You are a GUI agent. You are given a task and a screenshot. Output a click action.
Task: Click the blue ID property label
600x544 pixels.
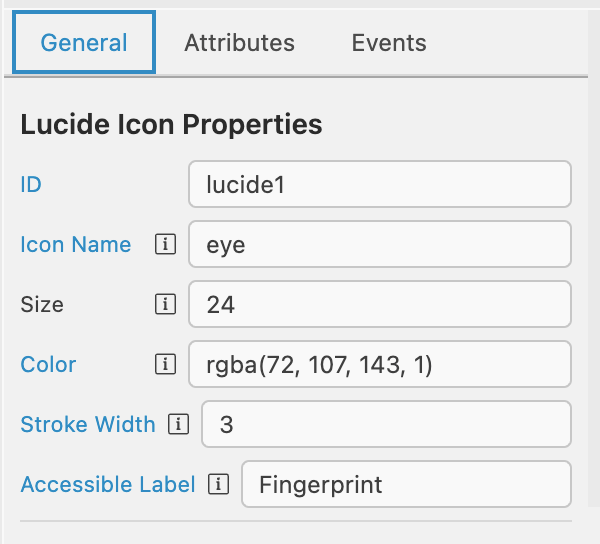point(31,184)
